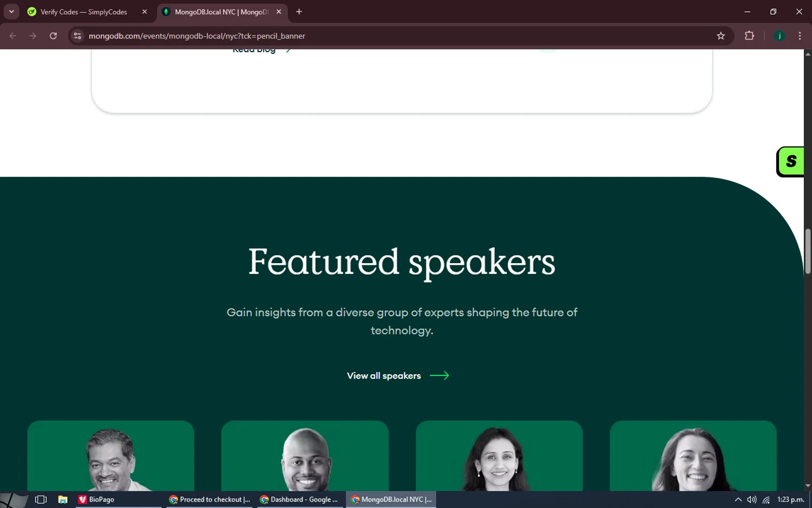812x508 pixels.
Task: Switch to Dashboard - Google Chrome window
Action: pyautogui.click(x=299, y=499)
